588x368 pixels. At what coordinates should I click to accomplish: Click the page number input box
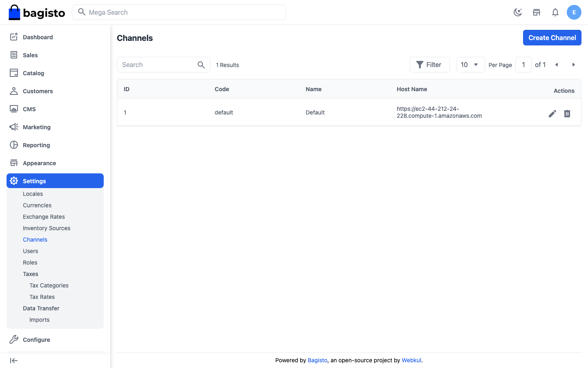523,65
